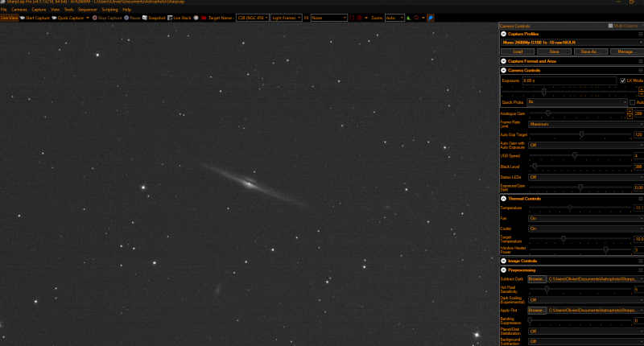
Task: Open the Background Subtraction dropdown
Action: coord(586,341)
